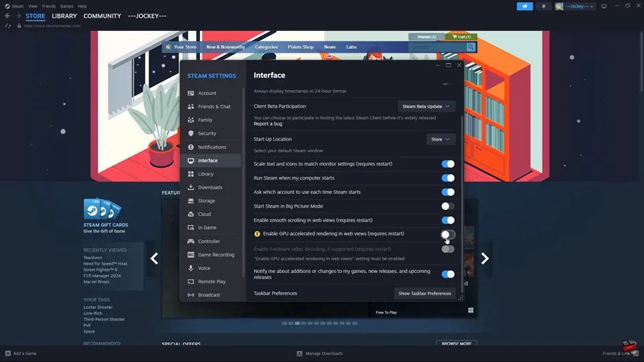Click the GPU rendering warning icon
The width and height of the screenshot is (644, 362).
257,234
